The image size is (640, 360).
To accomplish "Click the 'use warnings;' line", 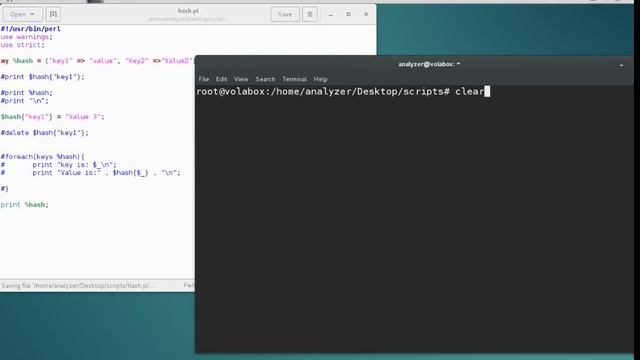I will 27,37.
